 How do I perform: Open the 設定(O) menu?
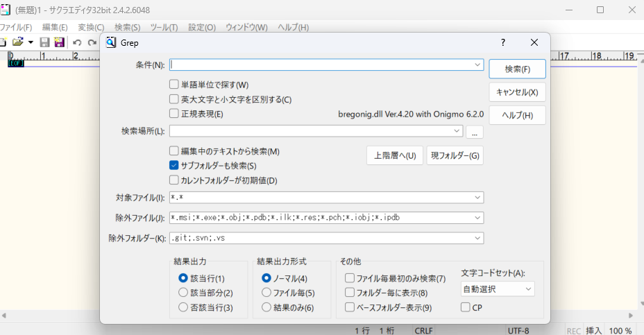201,28
